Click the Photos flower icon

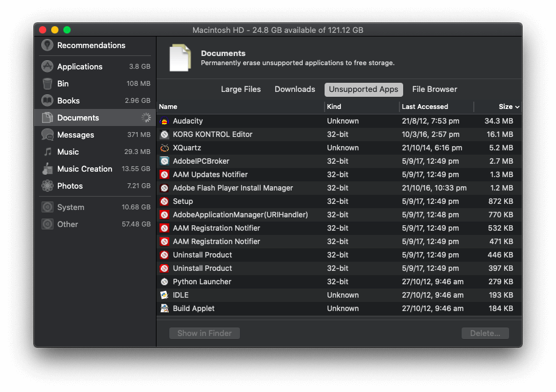[47, 186]
